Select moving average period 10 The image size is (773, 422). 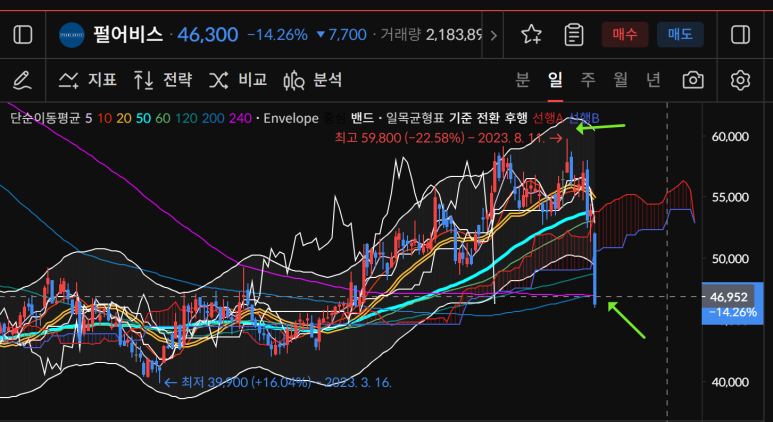coord(105,118)
